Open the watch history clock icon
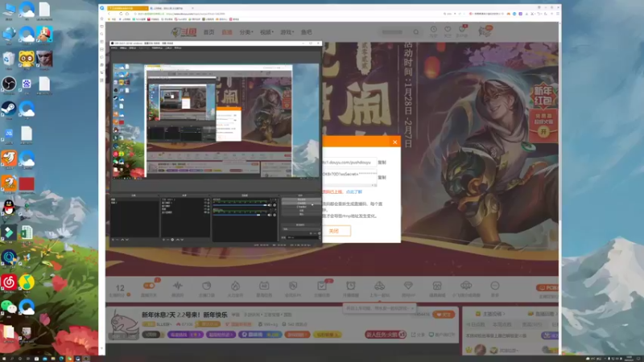The width and height of the screenshot is (644, 362). pyautogui.click(x=434, y=30)
